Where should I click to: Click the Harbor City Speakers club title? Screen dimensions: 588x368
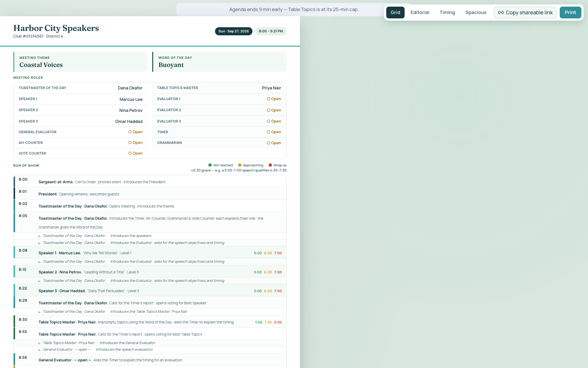56,28
